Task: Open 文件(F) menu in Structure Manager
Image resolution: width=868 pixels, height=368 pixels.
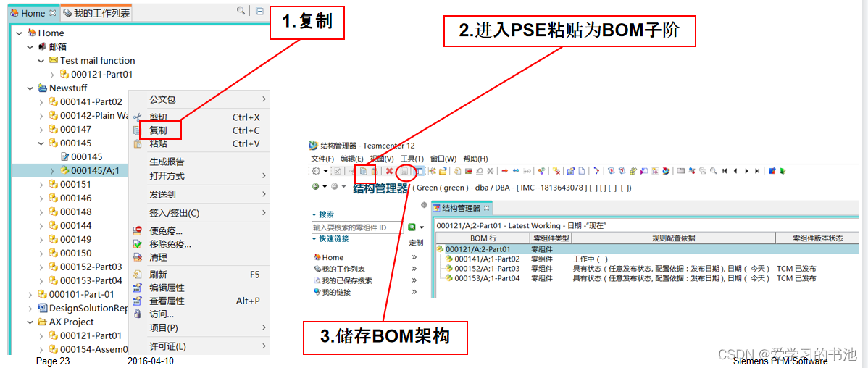Action: pyautogui.click(x=322, y=159)
